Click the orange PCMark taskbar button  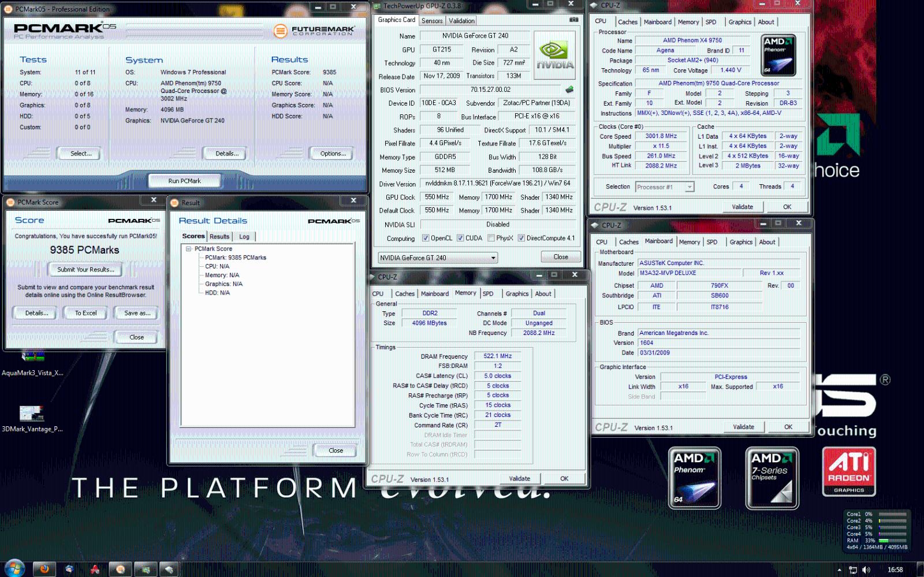click(120, 569)
